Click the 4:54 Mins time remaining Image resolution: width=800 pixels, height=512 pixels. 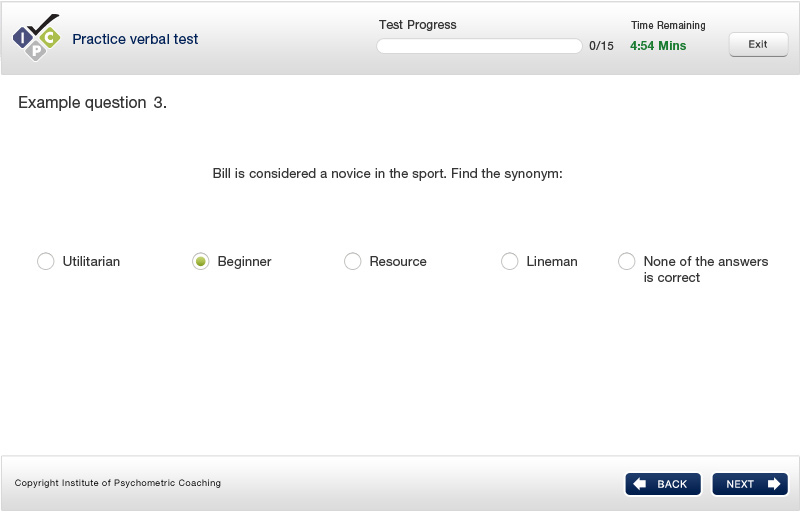[x=658, y=46]
